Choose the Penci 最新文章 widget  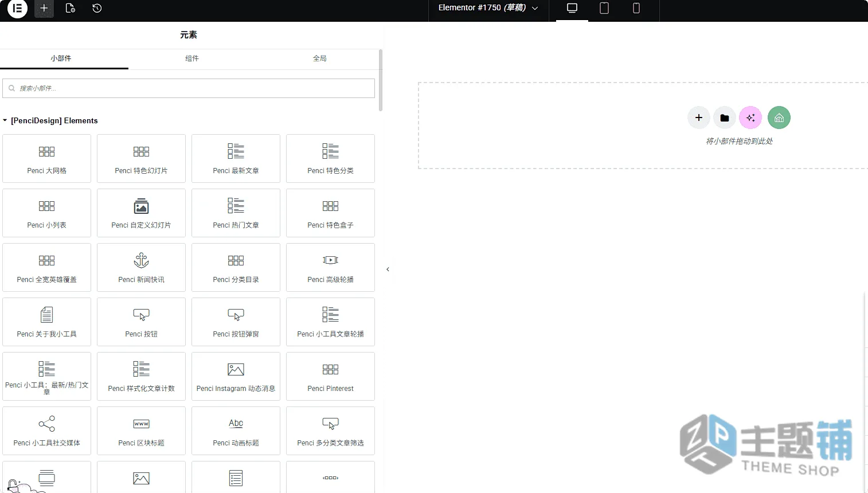(x=236, y=159)
